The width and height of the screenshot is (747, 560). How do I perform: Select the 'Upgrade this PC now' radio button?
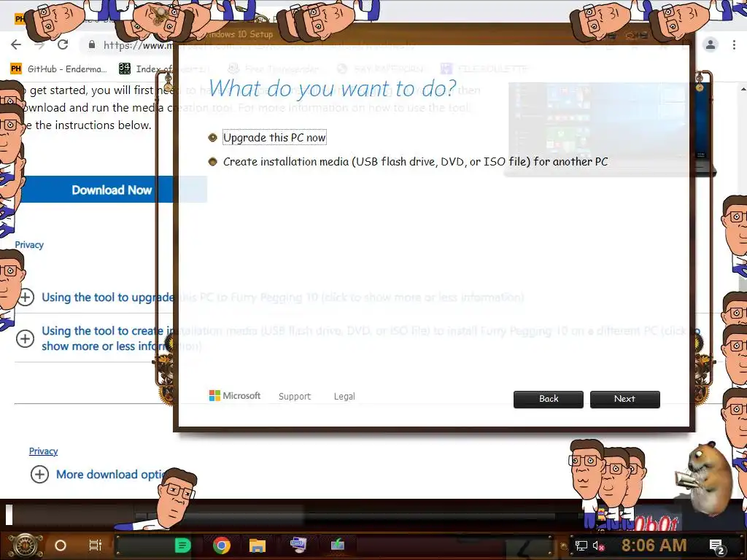(x=213, y=138)
